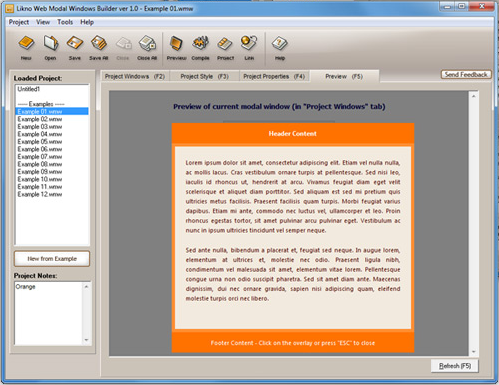Click the Compile toolbar icon
This screenshot has height=385, width=499.
click(200, 48)
